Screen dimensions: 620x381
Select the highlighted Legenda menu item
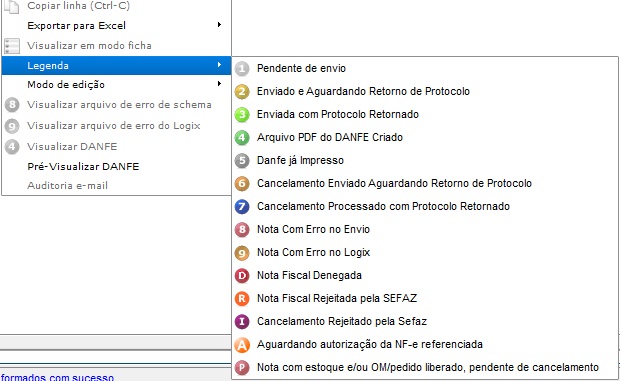click(x=117, y=65)
